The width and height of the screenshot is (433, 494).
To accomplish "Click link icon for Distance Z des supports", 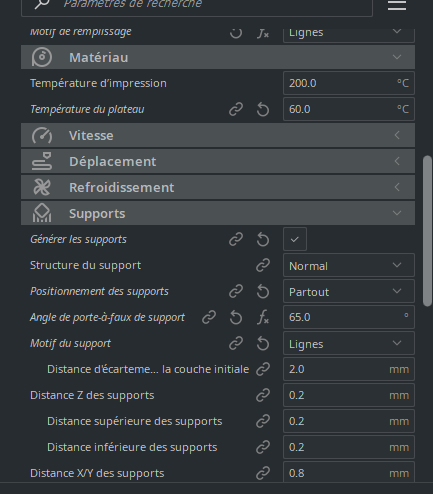I will (263, 395).
